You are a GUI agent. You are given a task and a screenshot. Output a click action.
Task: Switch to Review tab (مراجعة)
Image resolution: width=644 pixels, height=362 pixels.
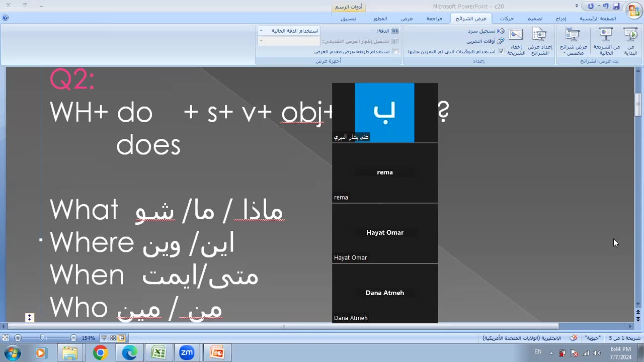pos(434,19)
